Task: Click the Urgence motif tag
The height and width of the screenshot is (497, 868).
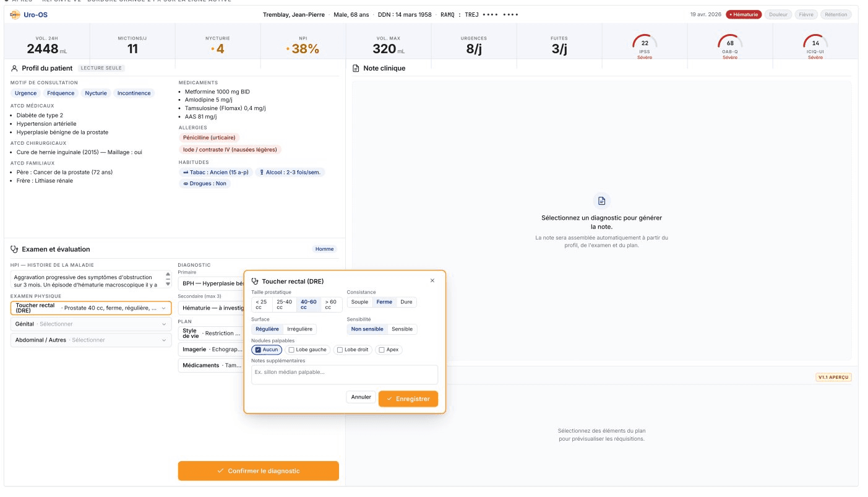Action: (x=25, y=93)
